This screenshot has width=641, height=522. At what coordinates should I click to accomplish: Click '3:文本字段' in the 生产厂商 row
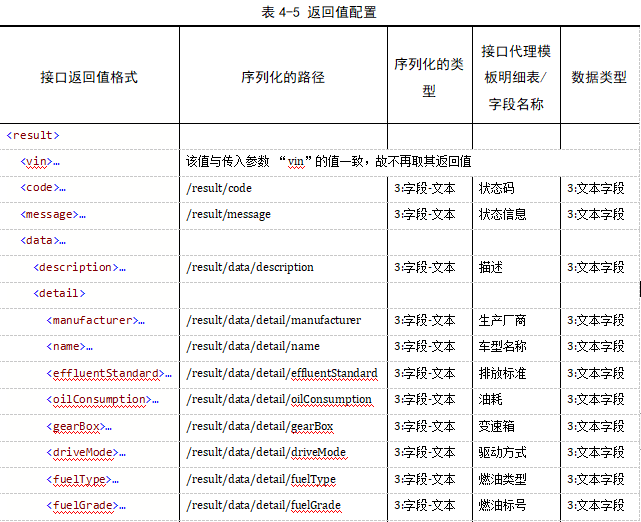pos(596,320)
